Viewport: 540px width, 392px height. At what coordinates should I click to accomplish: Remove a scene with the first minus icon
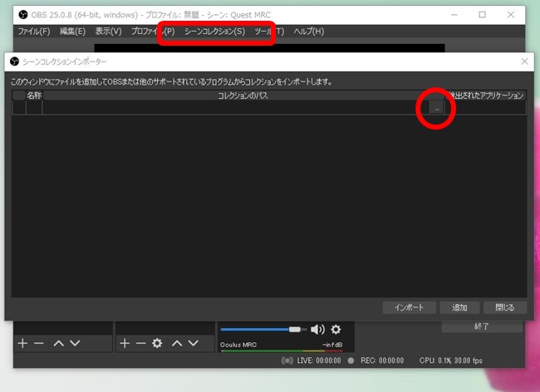[x=38, y=343]
